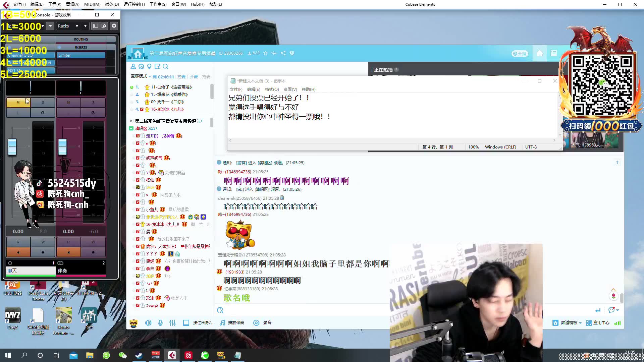The width and height of the screenshot is (644, 362).
Task: Share the YY channel
Action: click(x=283, y=53)
